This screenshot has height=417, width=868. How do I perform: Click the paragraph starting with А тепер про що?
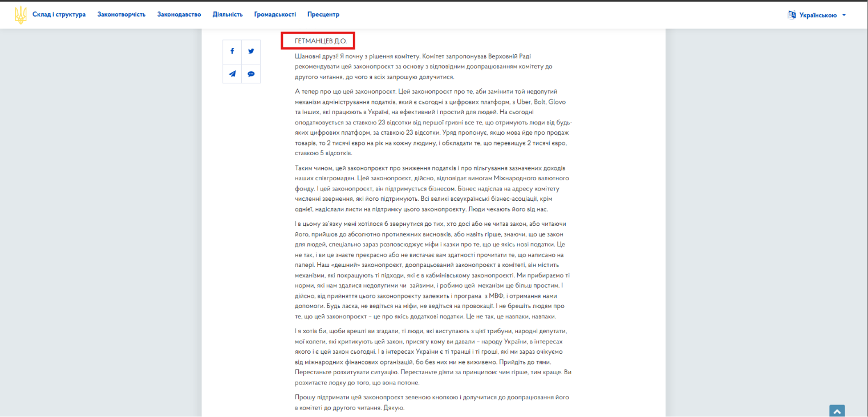[x=433, y=122]
